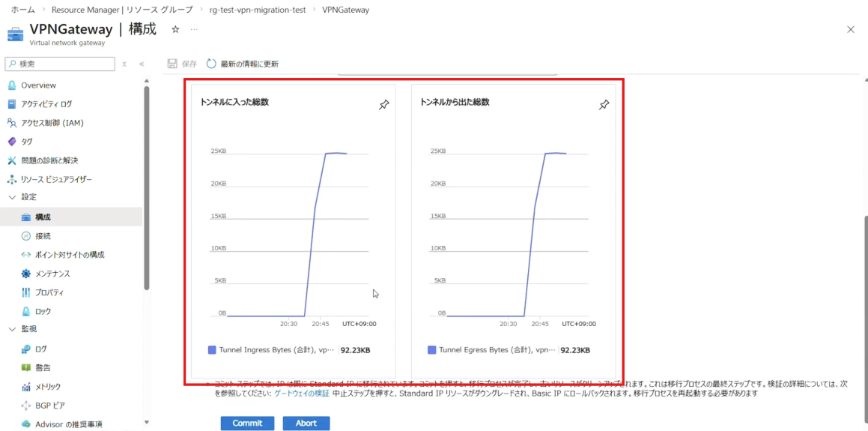
Task: Open the ゲートウェイの検証 link
Action: click(302, 393)
